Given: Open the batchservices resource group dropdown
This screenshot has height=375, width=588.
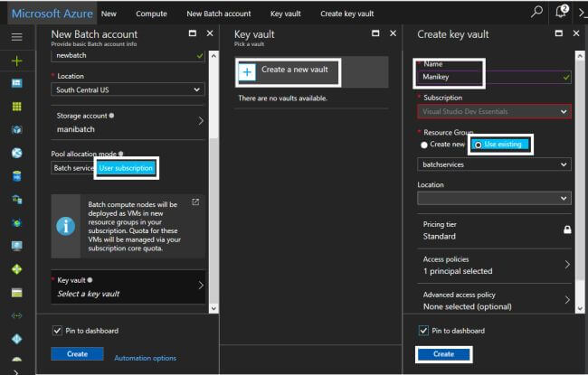Looking at the screenshot, I should [x=494, y=164].
